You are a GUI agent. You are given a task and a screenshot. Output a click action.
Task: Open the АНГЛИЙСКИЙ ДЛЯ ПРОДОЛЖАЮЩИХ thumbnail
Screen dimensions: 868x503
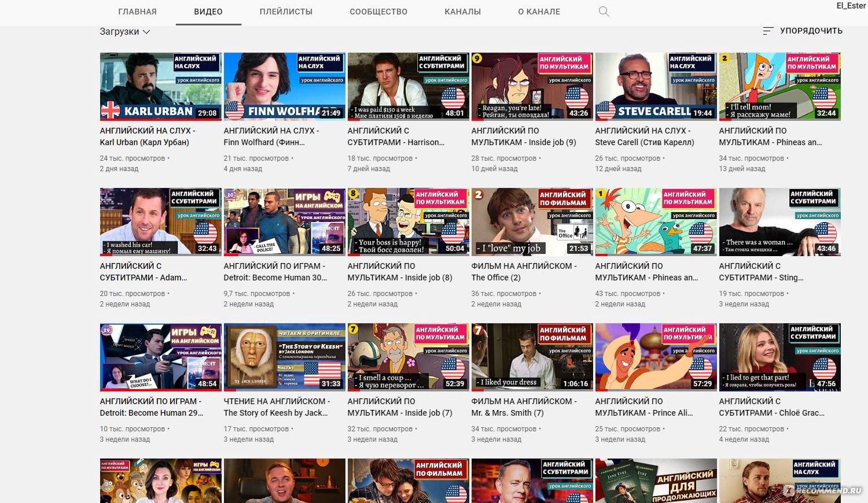tap(656, 480)
